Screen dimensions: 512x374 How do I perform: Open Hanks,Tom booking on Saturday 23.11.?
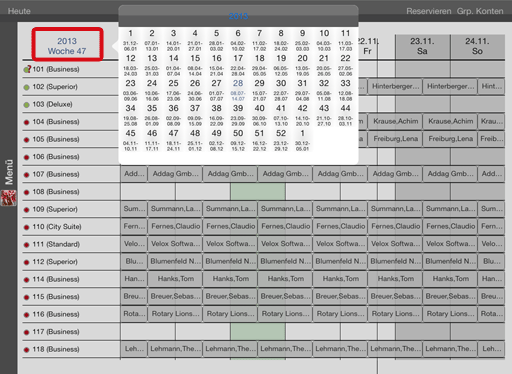(x=450, y=279)
